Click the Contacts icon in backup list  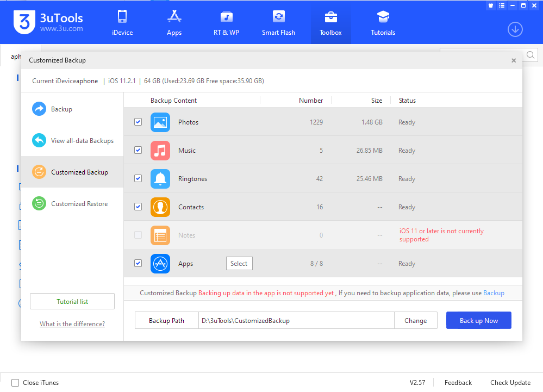point(160,207)
